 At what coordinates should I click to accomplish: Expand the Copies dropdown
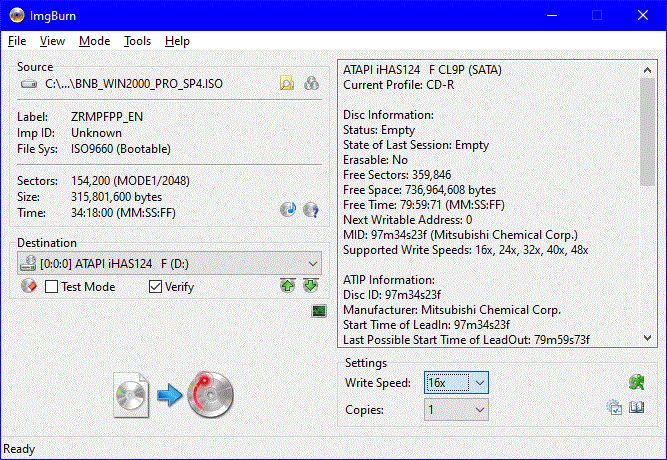click(480, 409)
